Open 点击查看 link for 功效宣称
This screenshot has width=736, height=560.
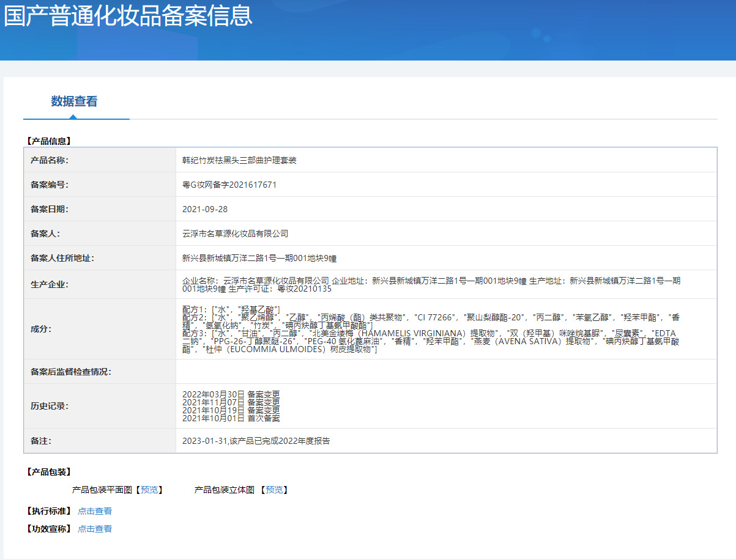[95, 529]
